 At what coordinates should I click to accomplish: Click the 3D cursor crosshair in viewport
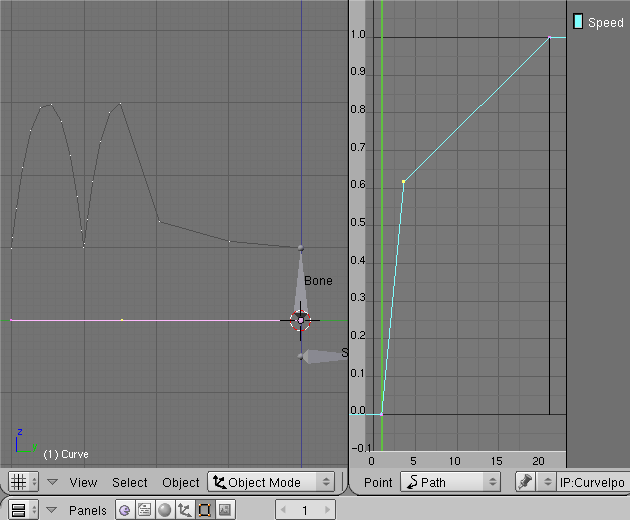click(301, 320)
